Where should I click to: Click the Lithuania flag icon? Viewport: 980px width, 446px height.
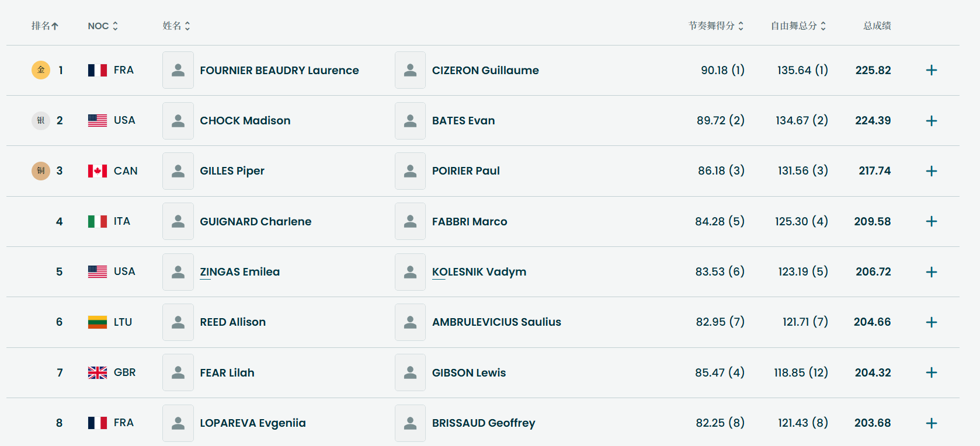[x=98, y=322]
